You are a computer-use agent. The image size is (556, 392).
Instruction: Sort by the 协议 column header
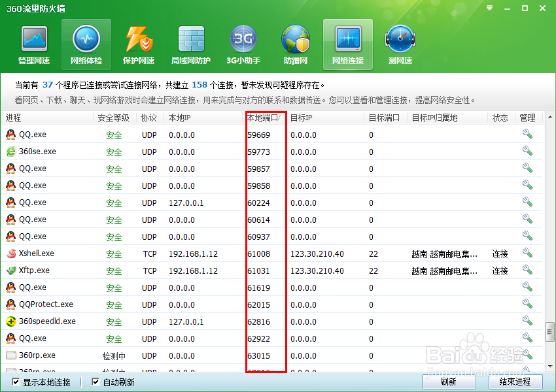[149, 118]
